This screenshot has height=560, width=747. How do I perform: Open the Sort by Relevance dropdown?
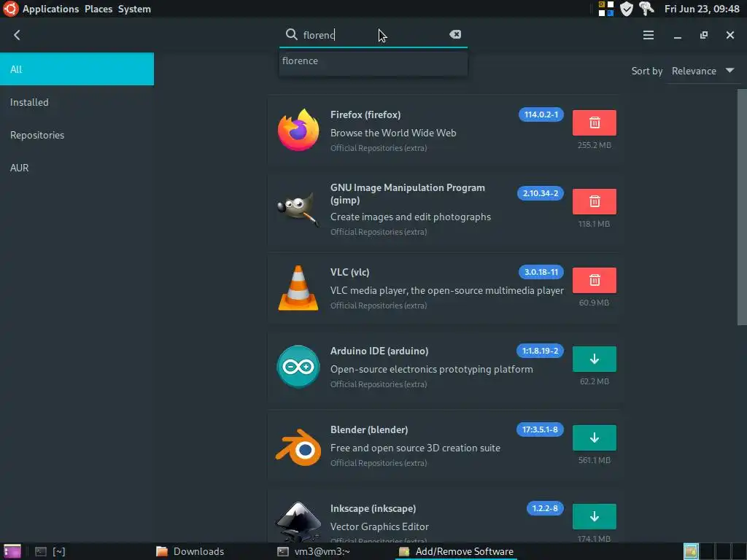(703, 71)
